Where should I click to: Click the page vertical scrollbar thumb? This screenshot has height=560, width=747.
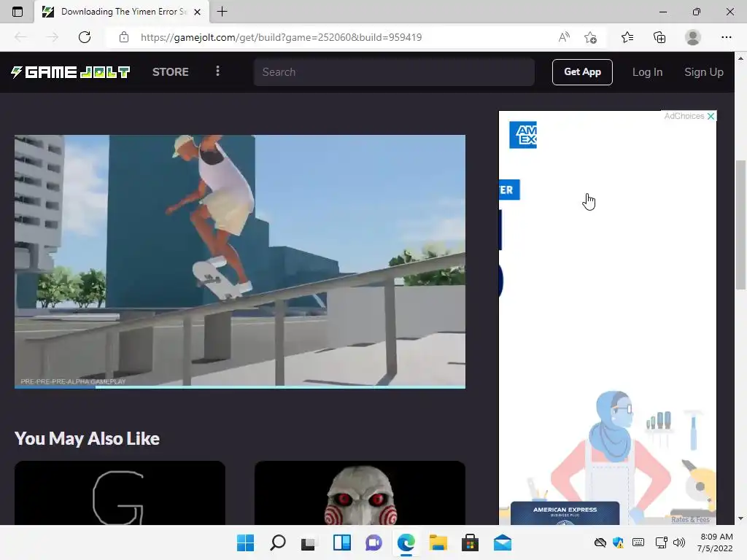(740, 225)
